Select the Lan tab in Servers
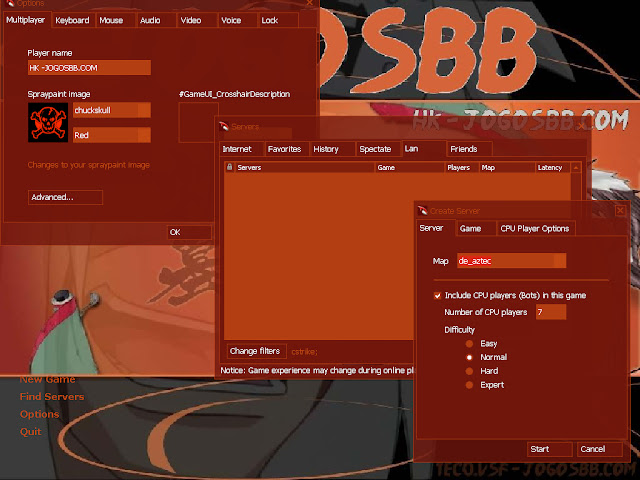The width and height of the screenshot is (640, 480). (423, 149)
